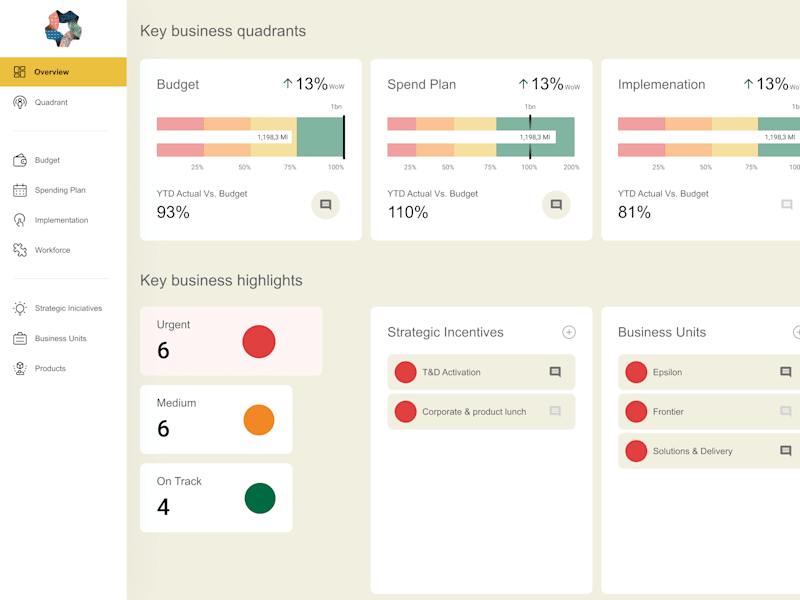Viewport: 800px width, 600px height.
Task: Open the T&D Activation incentive row
Action: (482, 372)
